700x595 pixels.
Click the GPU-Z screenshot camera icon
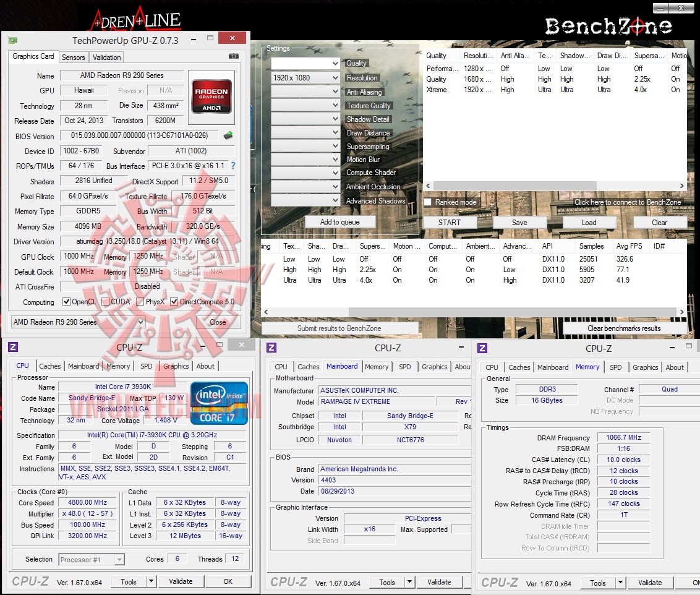[x=234, y=56]
